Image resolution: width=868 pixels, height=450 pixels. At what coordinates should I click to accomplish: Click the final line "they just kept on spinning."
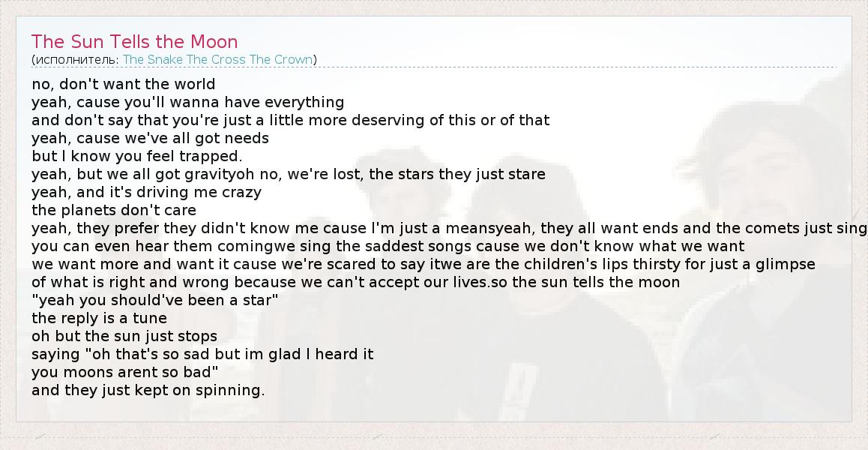click(x=148, y=390)
